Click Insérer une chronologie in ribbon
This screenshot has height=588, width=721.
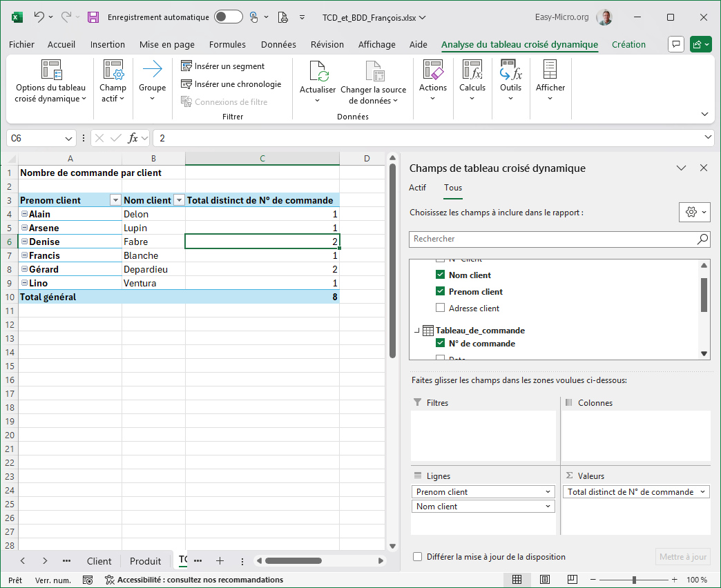[x=237, y=84]
